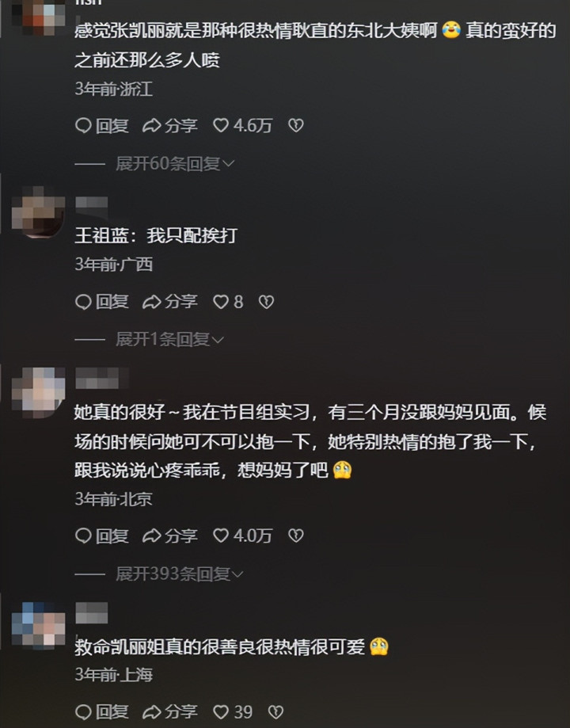
Task: Expand the 1 reply thread
Action: 170,339
